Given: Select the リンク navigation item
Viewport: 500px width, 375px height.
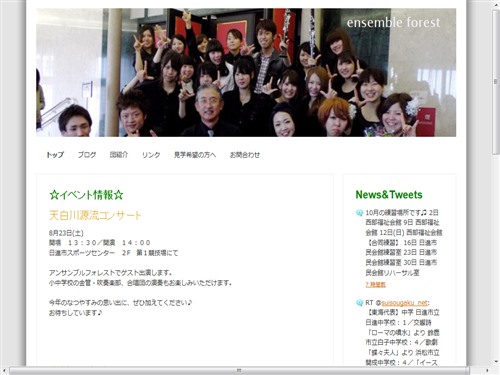Looking at the screenshot, I should point(151,155).
